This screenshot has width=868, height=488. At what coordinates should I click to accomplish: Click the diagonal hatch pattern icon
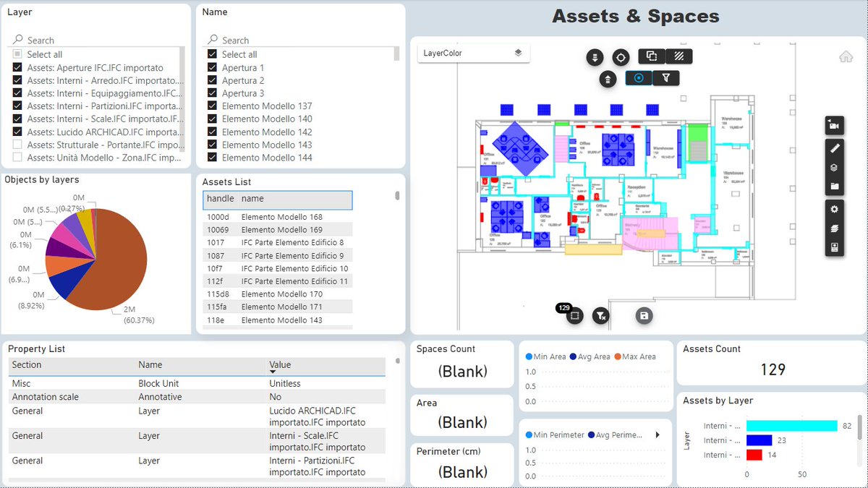tap(678, 56)
